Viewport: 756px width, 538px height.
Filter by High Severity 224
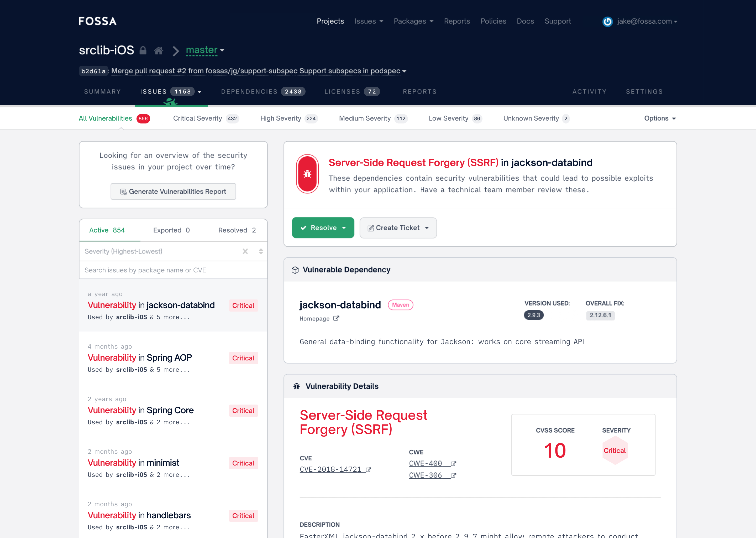tap(289, 118)
